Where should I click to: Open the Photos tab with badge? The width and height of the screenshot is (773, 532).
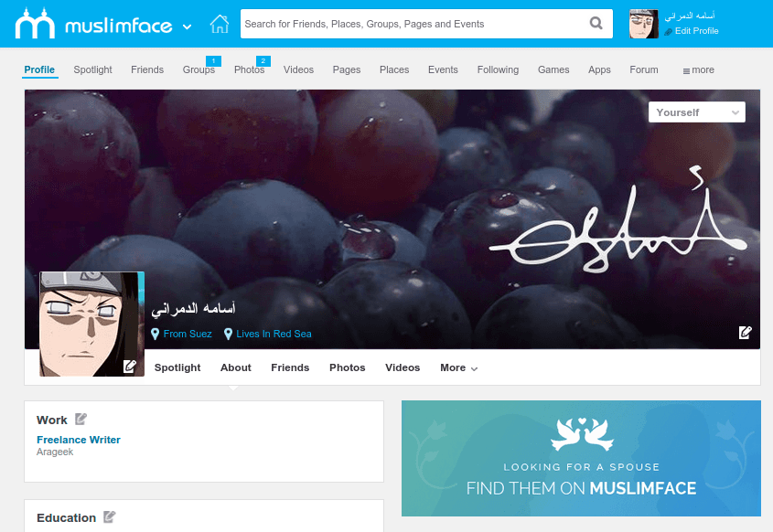(x=250, y=70)
